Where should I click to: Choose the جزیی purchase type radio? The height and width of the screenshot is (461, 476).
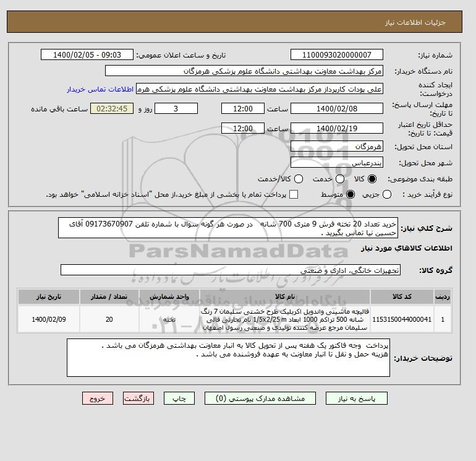[387, 194]
